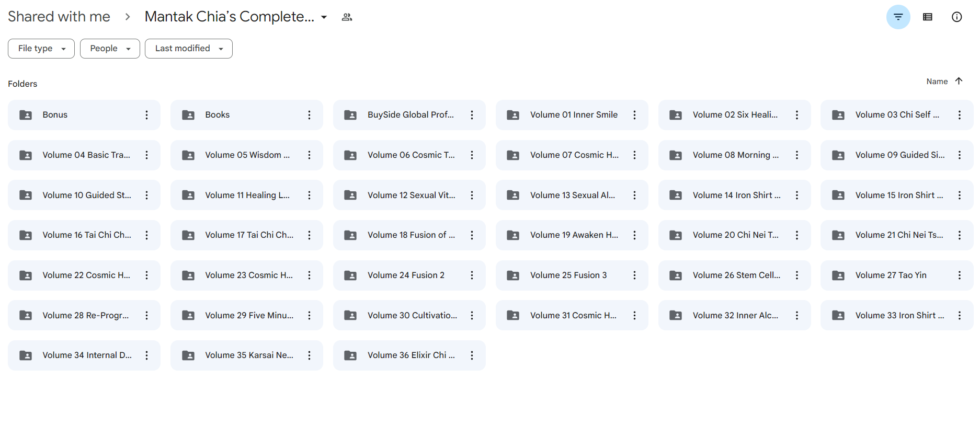Open more actions for Volume 01 Inner Smile
This screenshot has height=426, width=980.
(635, 115)
